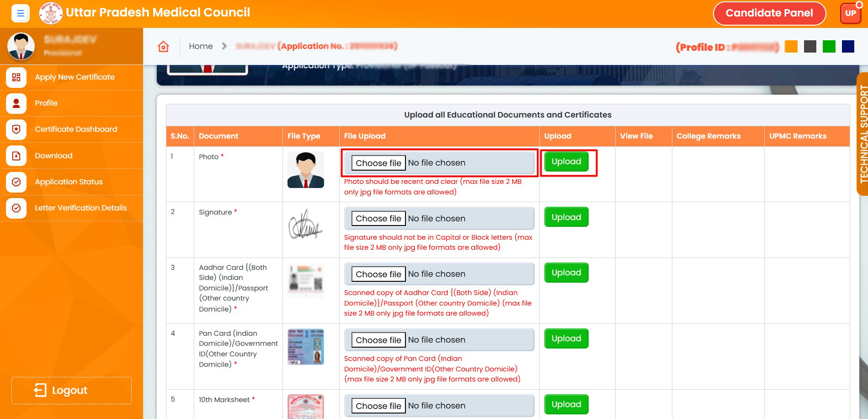This screenshot has width=868, height=419.
Task: Click the Certificate Dashboard shield icon
Action: point(16,129)
